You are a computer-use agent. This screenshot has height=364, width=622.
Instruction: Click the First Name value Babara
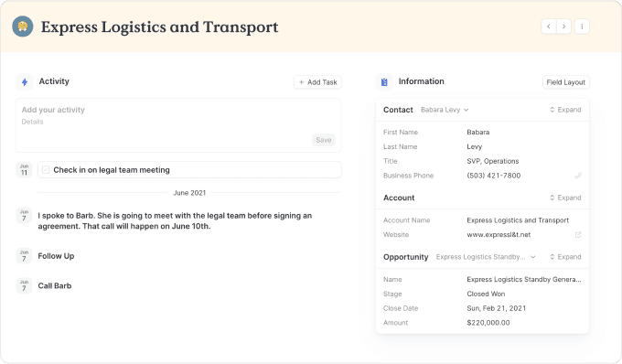coord(478,133)
